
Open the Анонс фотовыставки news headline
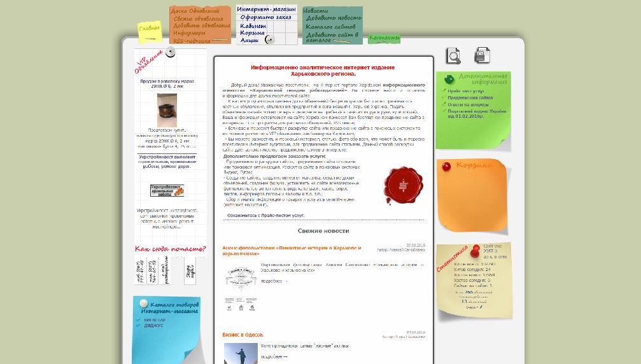[x=292, y=251]
